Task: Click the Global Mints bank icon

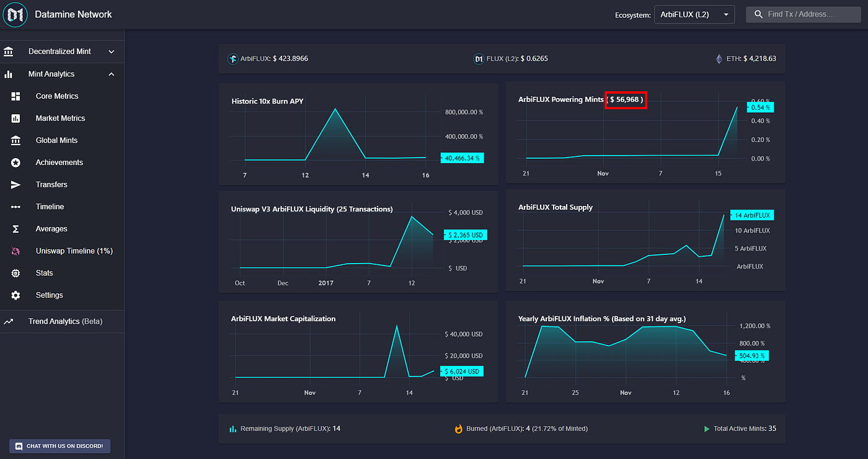Action: pyautogui.click(x=15, y=140)
